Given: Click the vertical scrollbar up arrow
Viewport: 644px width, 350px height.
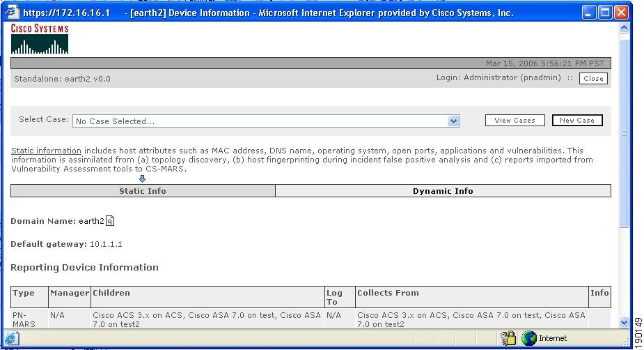Looking at the screenshot, I should pos(624,28).
